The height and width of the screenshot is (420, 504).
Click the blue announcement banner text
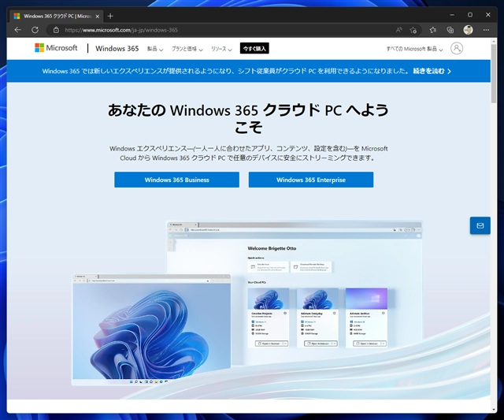(227, 71)
